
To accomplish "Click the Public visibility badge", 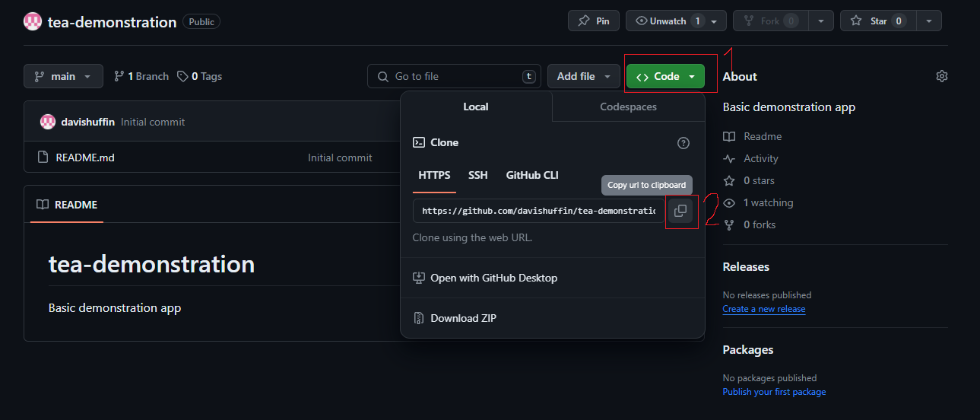I will click(201, 22).
